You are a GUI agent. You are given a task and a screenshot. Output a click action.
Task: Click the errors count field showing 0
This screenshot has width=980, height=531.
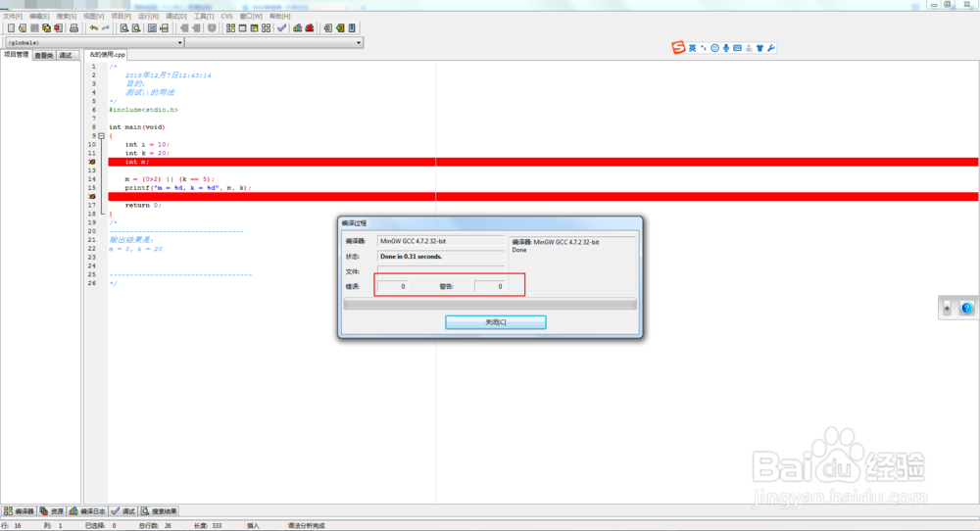point(393,286)
